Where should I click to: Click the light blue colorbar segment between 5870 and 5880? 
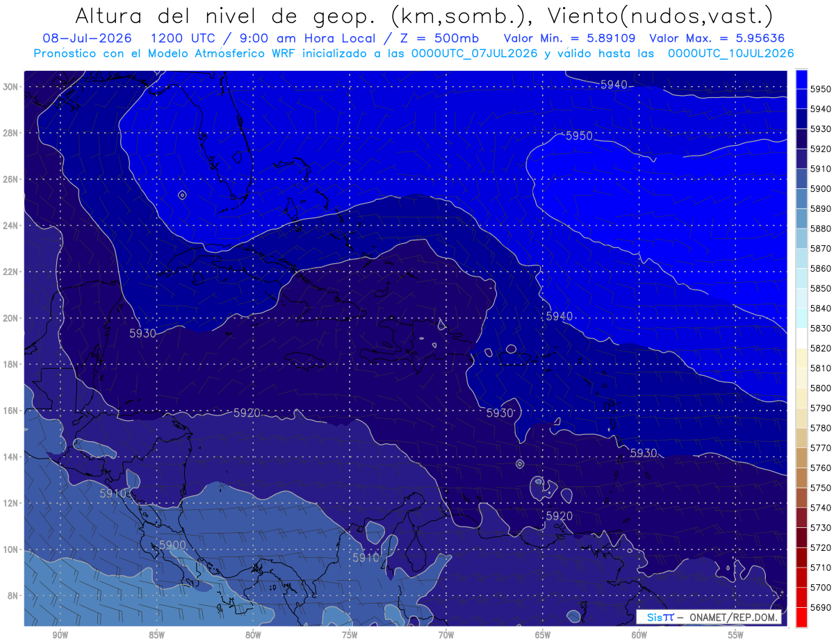click(x=801, y=238)
